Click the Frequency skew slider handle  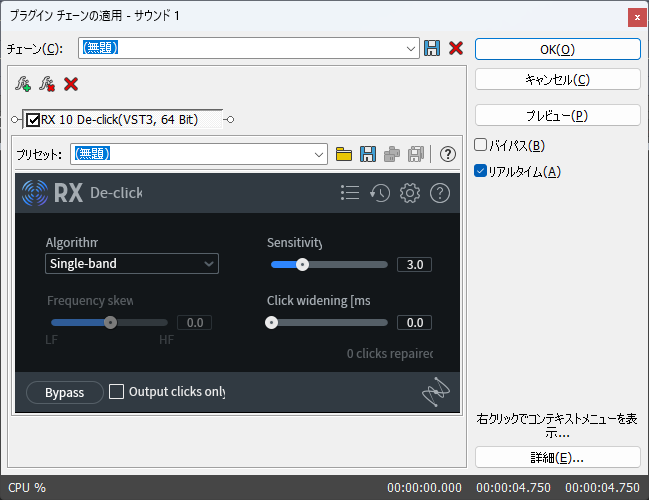(x=111, y=322)
